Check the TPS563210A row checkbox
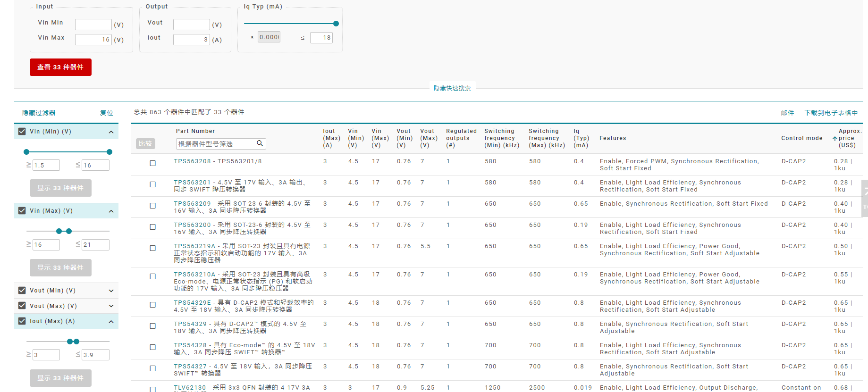Screen dimensions: 868x392 pyautogui.click(x=152, y=276)
